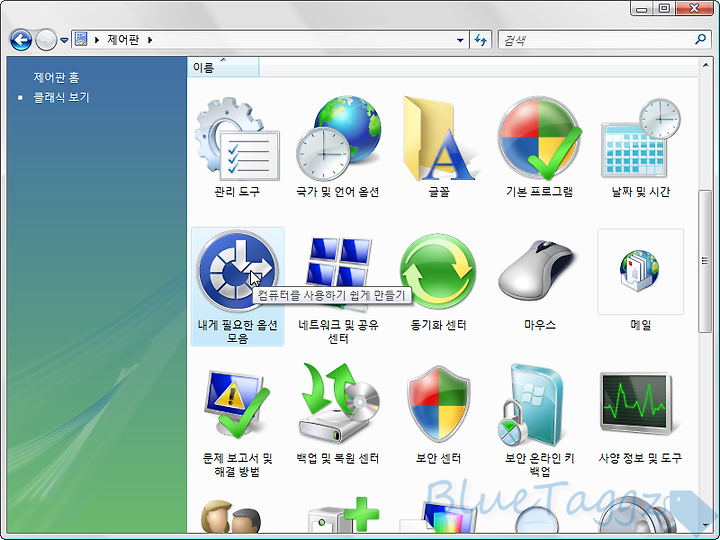
Task: Click the 국가 및 언어 옵션 label text
Action: (338, 191)
